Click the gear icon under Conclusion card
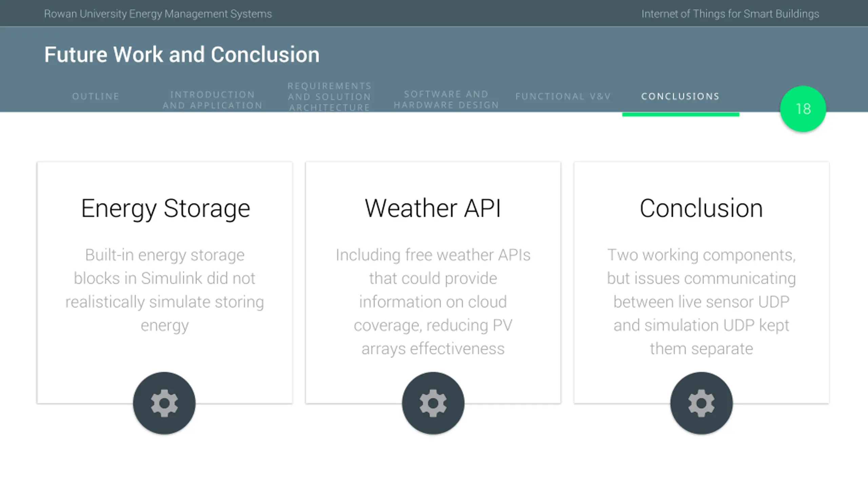The width and height of the screenshot is (868, 488). [x=701, y=403]
